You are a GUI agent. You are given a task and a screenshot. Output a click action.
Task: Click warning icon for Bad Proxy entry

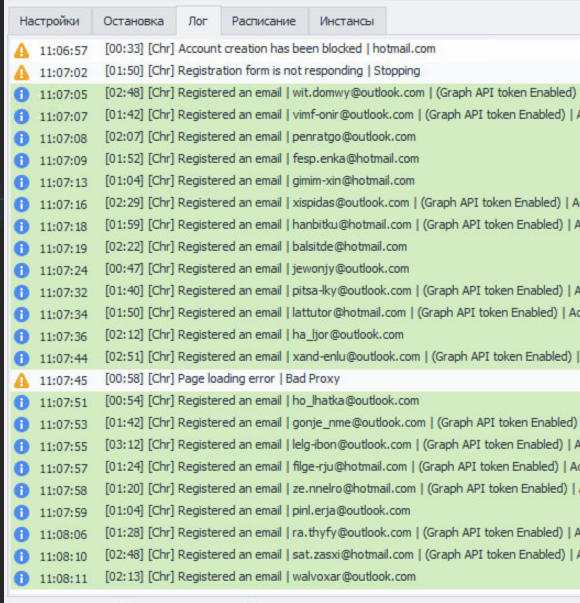[22, 380]
